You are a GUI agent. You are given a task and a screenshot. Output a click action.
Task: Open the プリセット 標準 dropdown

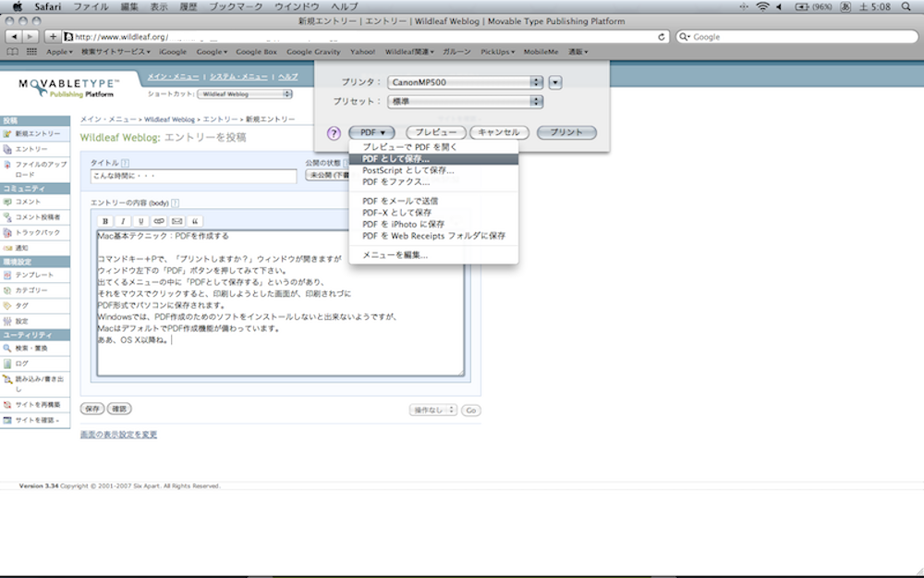point(465,102)
